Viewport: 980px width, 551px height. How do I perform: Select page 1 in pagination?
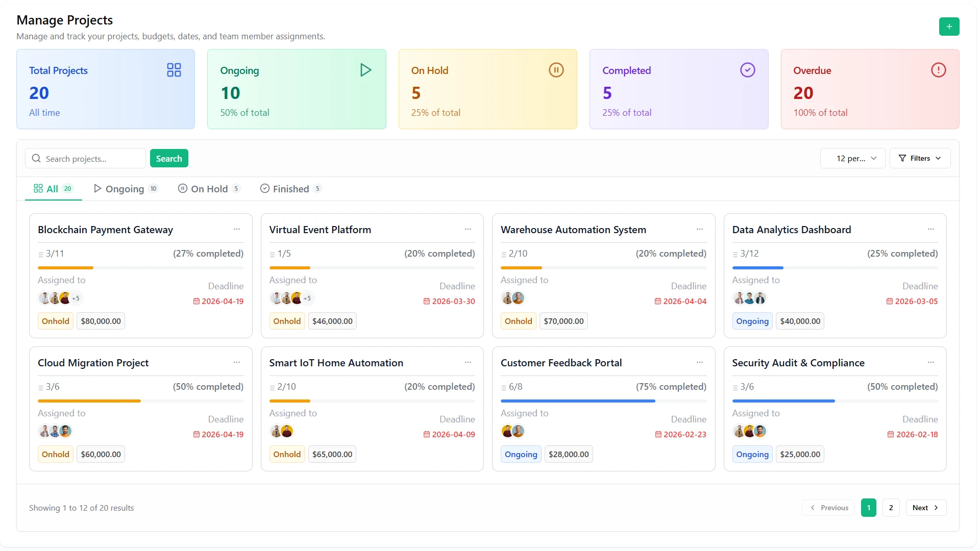coord(868,508)
